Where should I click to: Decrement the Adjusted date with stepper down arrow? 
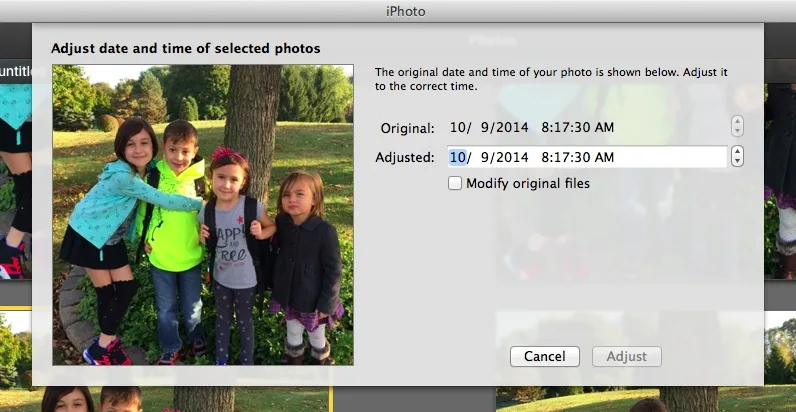[737, 162]
